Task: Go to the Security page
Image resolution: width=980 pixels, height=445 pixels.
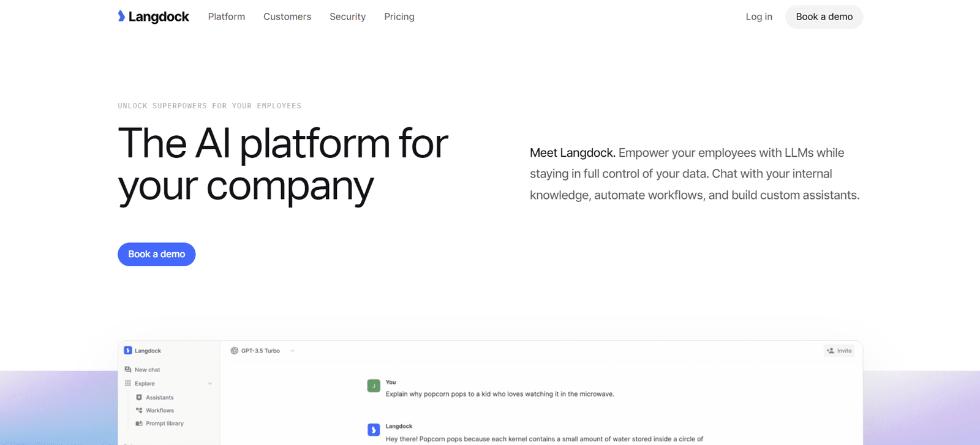Action: [x=347, y=17]
